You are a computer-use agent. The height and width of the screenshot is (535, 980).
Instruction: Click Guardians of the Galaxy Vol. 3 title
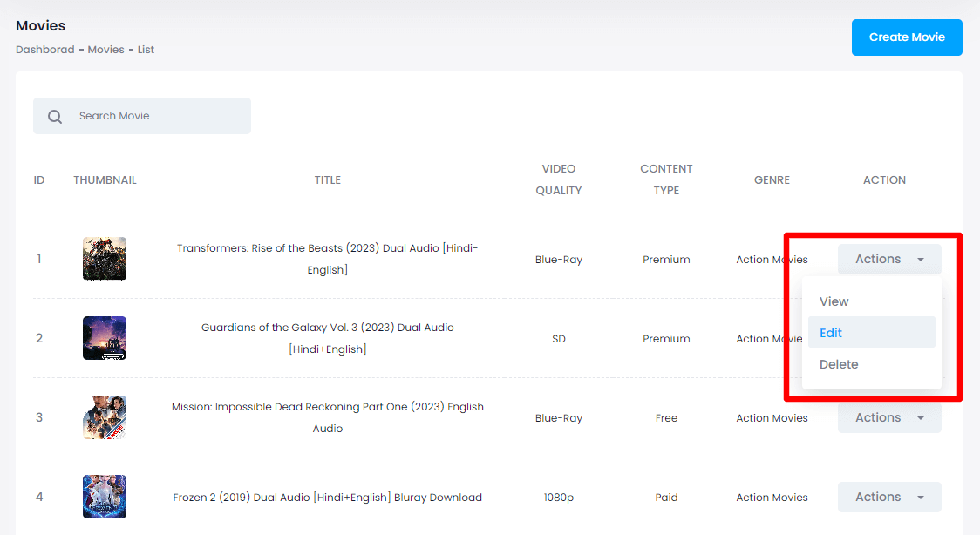tap(328, 338)
